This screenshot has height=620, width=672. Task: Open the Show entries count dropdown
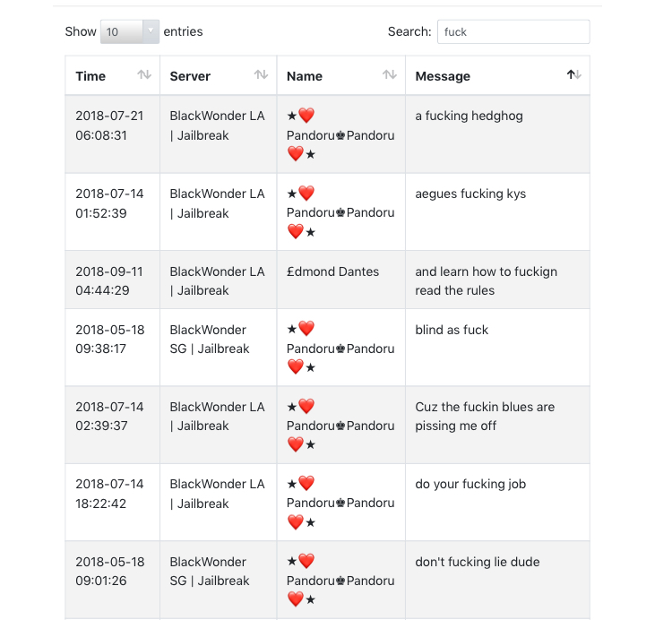pyautogui.click(x=129, y=31)
